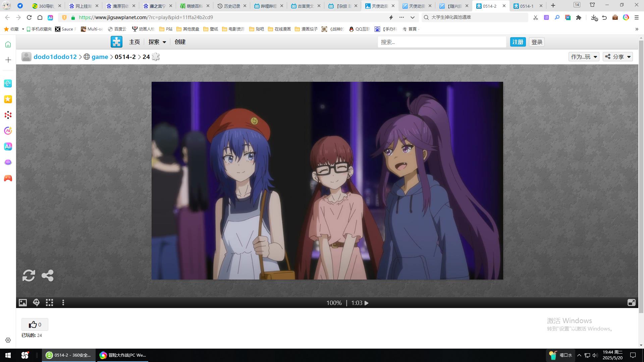This screenshot has width=644, height=362.
Task: Go to 主页 in the site navigation
Action: tap(135, 42)
